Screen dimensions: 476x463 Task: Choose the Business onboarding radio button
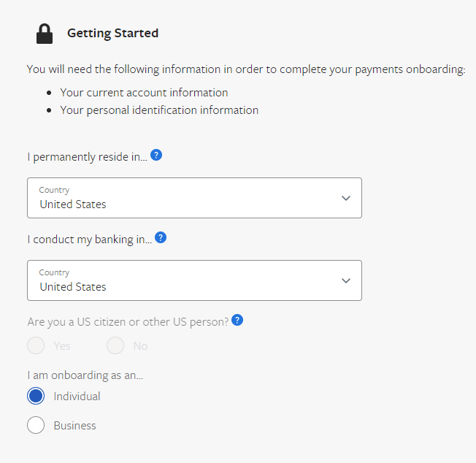[36, 425]
